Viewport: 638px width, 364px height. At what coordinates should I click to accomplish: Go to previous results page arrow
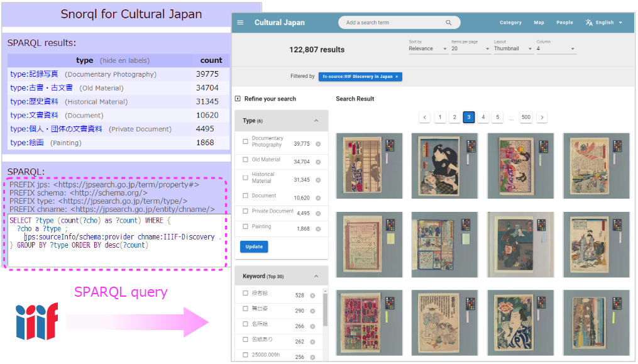pos(425,118)
